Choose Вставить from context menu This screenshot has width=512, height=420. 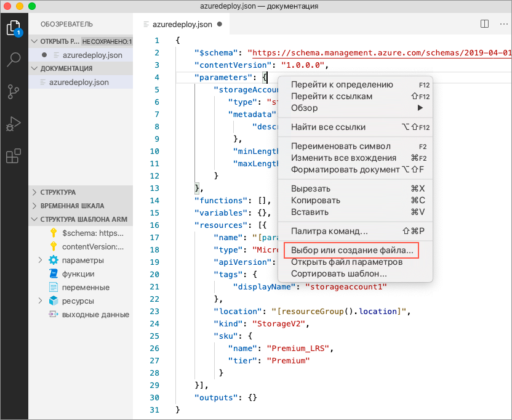point(355,212)
